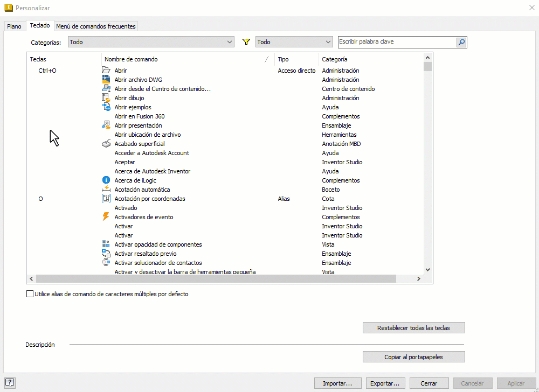Click the Acotación por coordenadas icon
Viewport: 539px width, 392px height.
pyautogui.click(x=106, y=198)
